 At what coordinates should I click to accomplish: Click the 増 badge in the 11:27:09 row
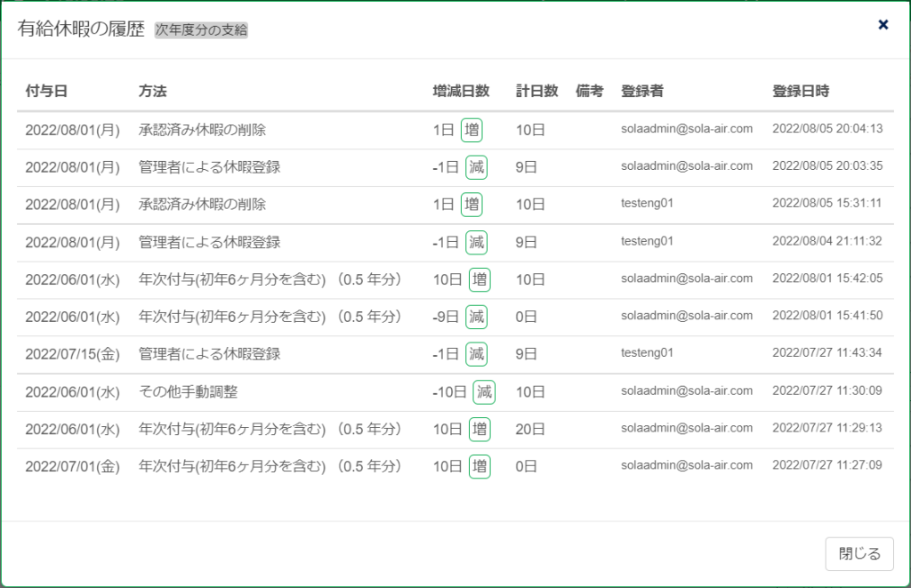[x=480, y=466]
